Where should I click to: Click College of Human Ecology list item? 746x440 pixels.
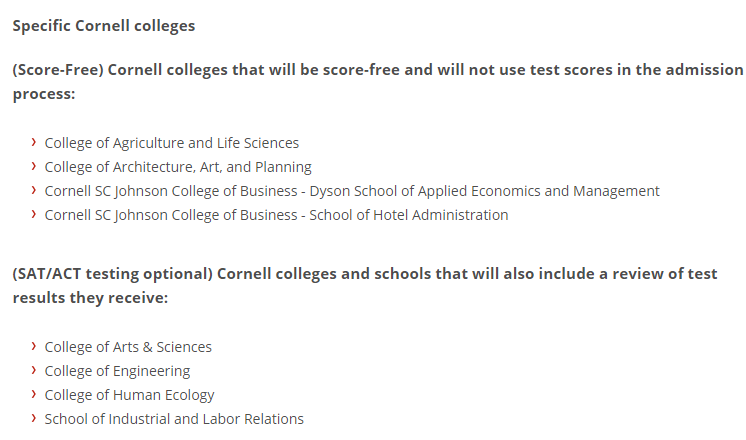(x=129, y=395)
